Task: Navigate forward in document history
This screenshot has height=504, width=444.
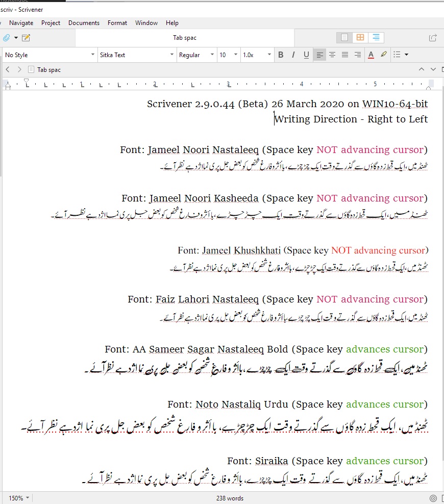Action: tap(19, 69)
